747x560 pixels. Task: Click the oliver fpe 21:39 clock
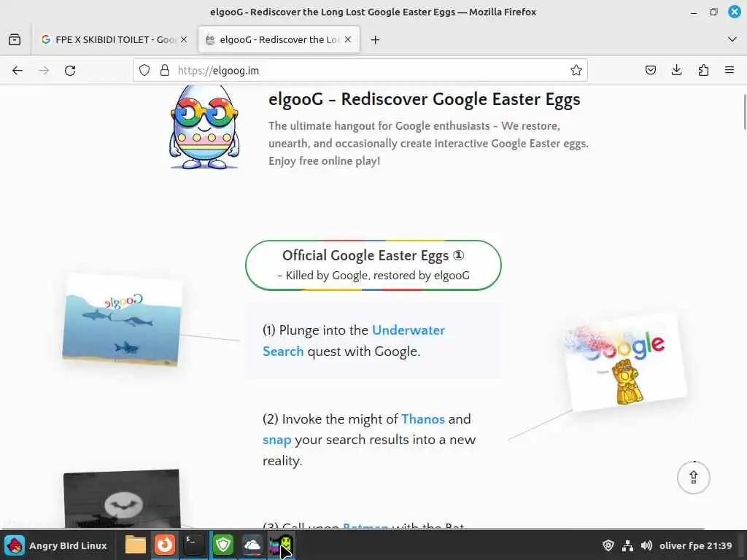(695, 545)
